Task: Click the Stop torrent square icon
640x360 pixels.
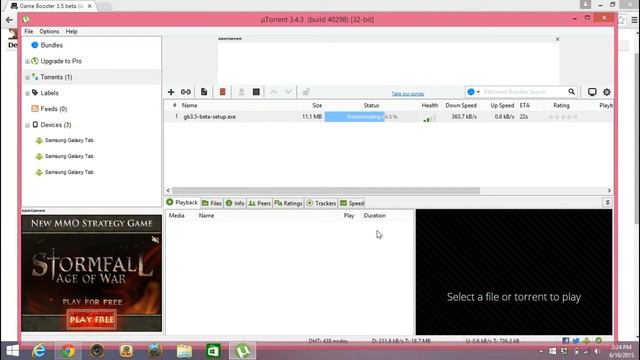Action: 256,92
